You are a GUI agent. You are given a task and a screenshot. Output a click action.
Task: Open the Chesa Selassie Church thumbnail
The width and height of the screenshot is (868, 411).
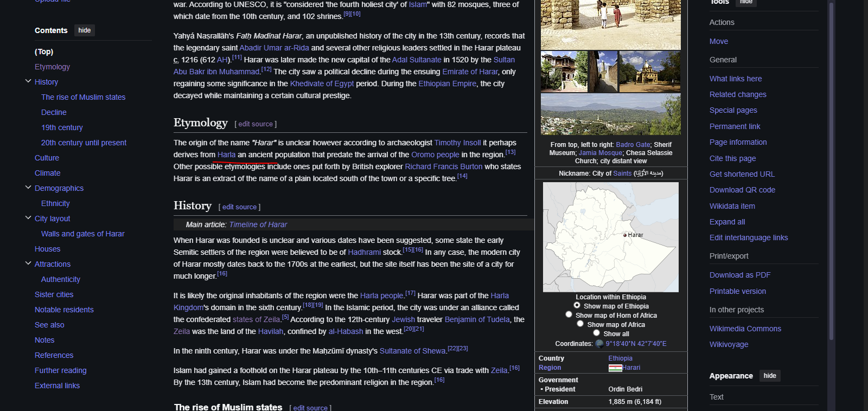pyautogui.click(x=649, y=72)
